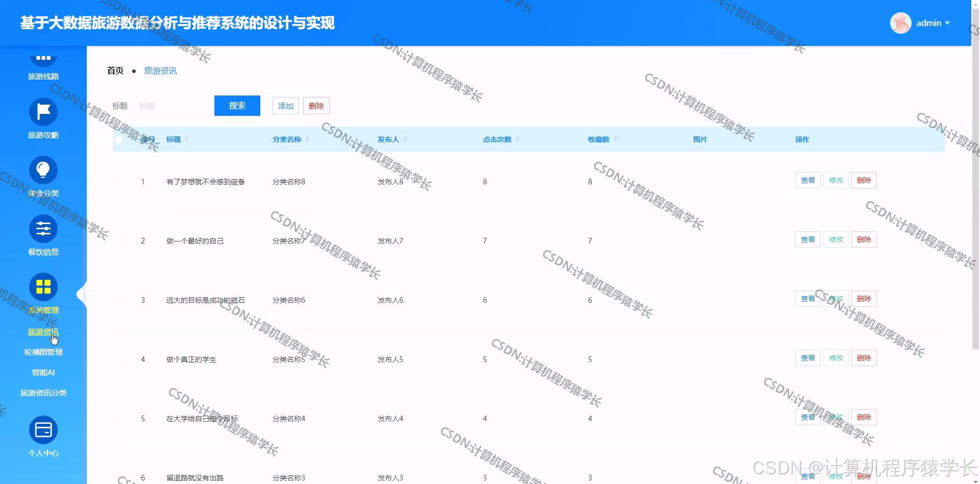Delete row 有了梦想就不会感到疲惫
This screenshot has height=484, width=980.
pos(864,180)
